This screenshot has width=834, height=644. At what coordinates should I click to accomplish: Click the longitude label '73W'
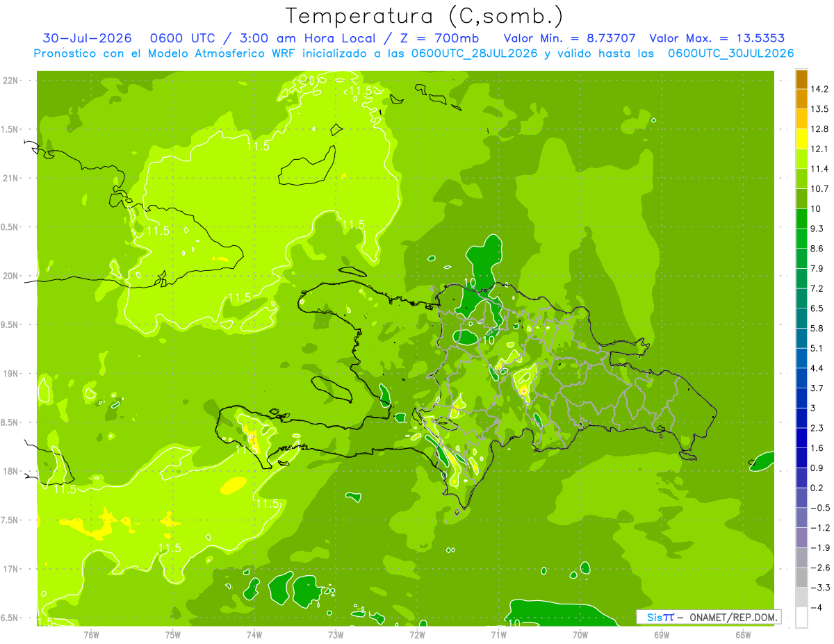[335, 634]
